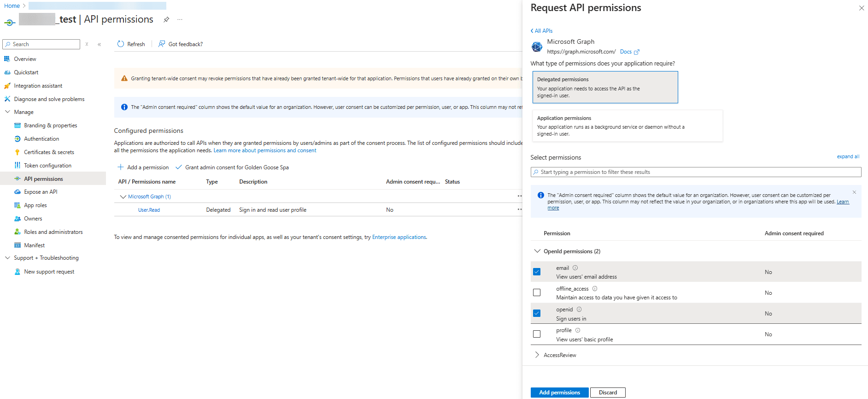Image resolution: width=868 pixels, height=399 pixels.
Task: Expand the AccessReview permissions group
Action: [537, 355]
